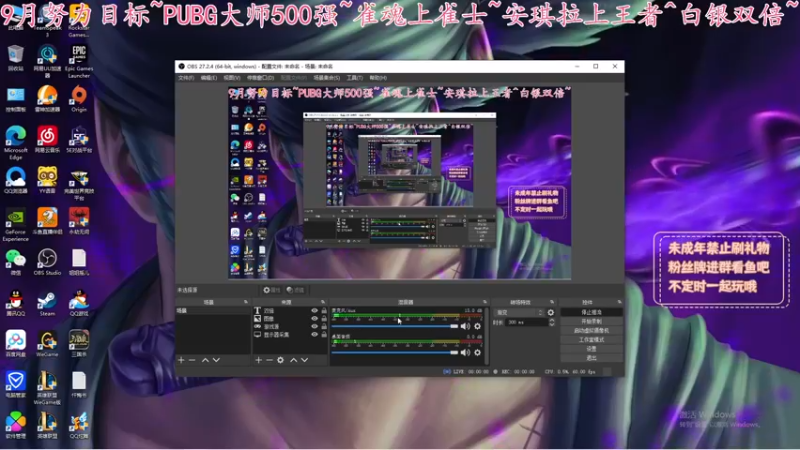Open Origin desktop shortcut
The width and height of the screenshot is (800, 450).
coord(79,98)
